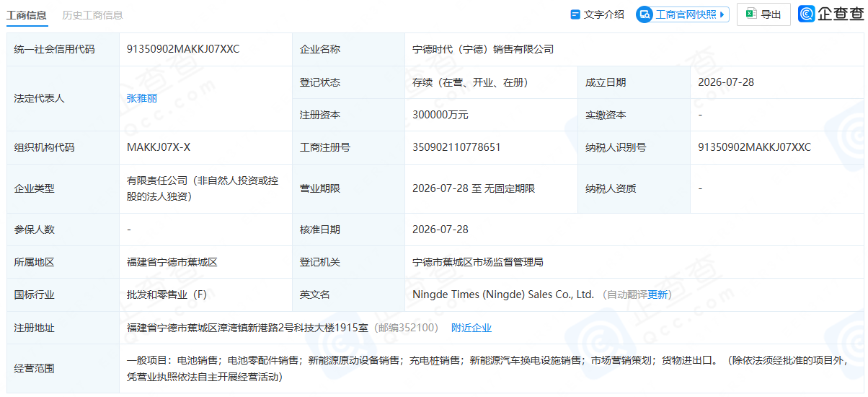Screen dimensions: 868x397
Task: Select registered capital 300000万元
Action: point(440,115)
